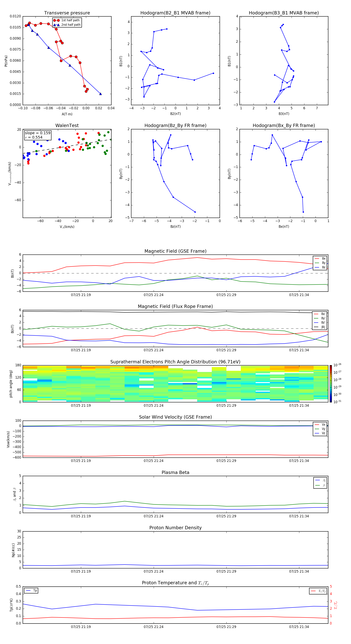Screen dimensions: 351x644
Task: Click the 'Np(#/cc)' axis label
Action: click(x=13, y=550)
